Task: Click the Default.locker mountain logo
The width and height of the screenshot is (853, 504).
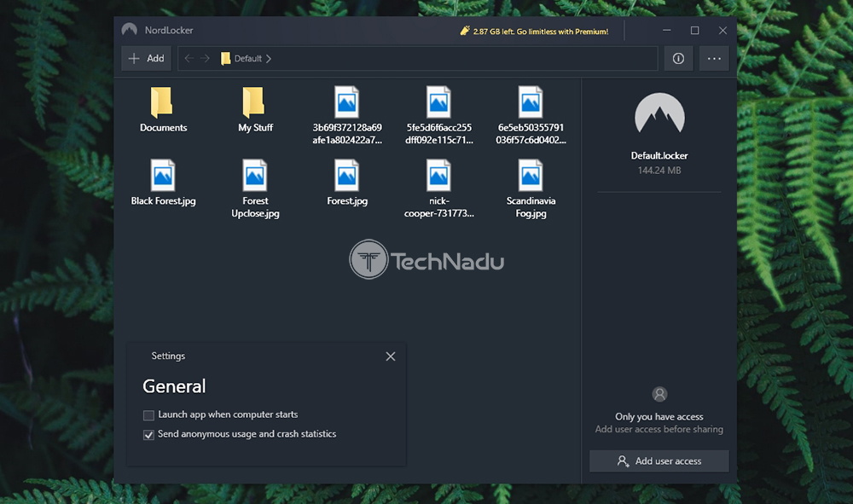Action: [659, 113]
